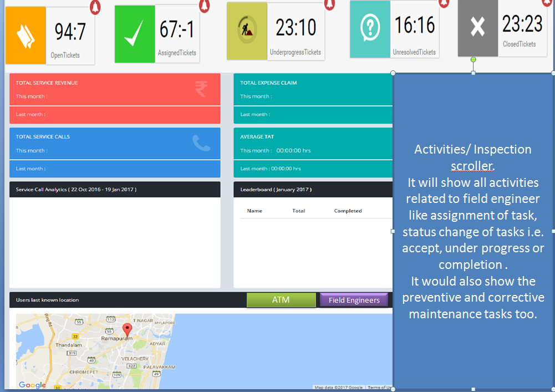The height and width of the screenshot is (392, 555).
Task: Click the blue Activities/Inspection scroller text box
Action: [x=473, y=231]
